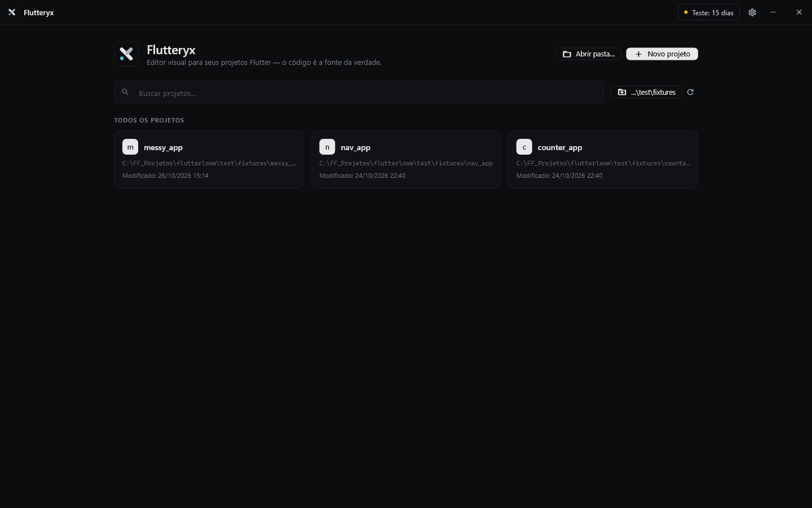Click the messy_app folder path text
Viewport: 812px width, 508px height.
click(209, 163)
